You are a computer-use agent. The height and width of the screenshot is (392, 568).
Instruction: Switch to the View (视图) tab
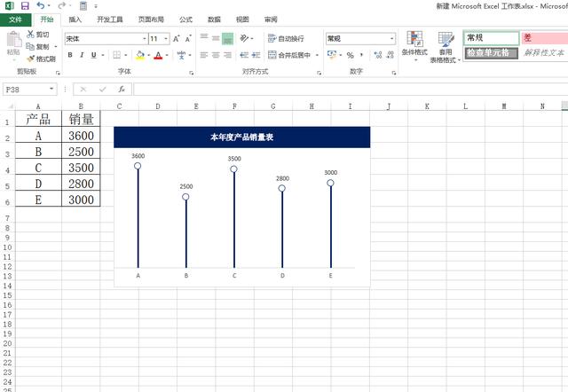tap(242, 20)
